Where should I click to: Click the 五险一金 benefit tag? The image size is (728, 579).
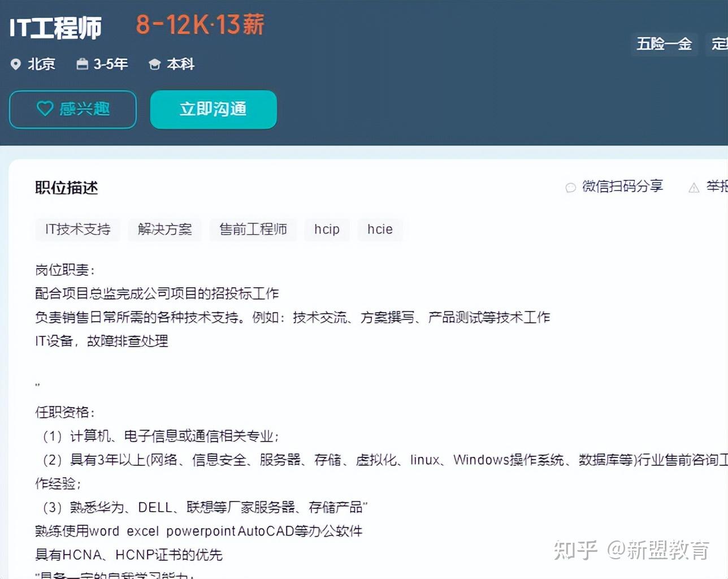[x=664, y=44]
